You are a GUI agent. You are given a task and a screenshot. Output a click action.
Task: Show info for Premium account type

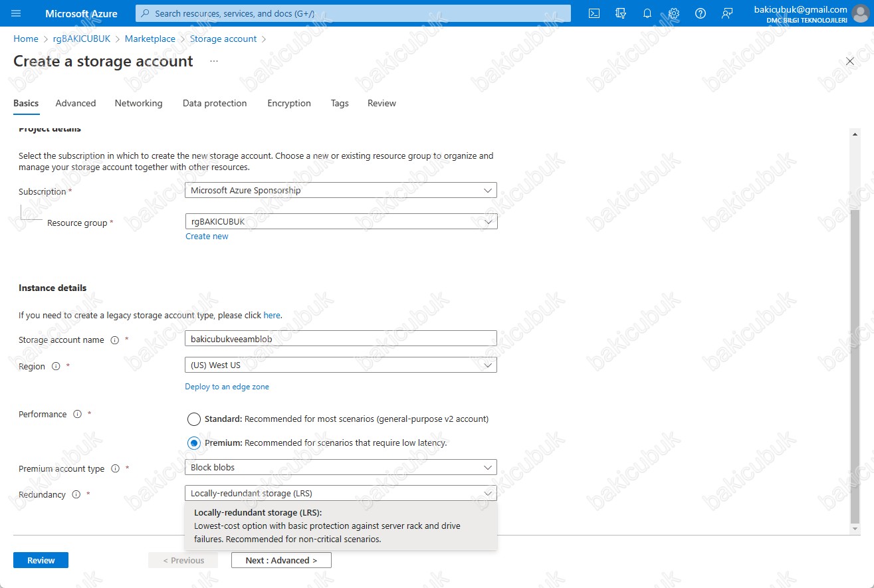point(115,469)
